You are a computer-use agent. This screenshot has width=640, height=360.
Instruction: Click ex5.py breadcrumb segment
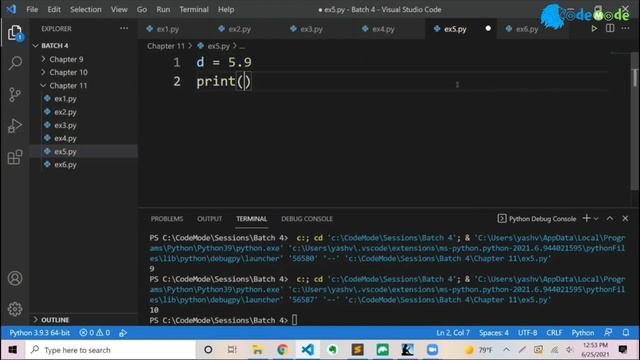[219, 46]
